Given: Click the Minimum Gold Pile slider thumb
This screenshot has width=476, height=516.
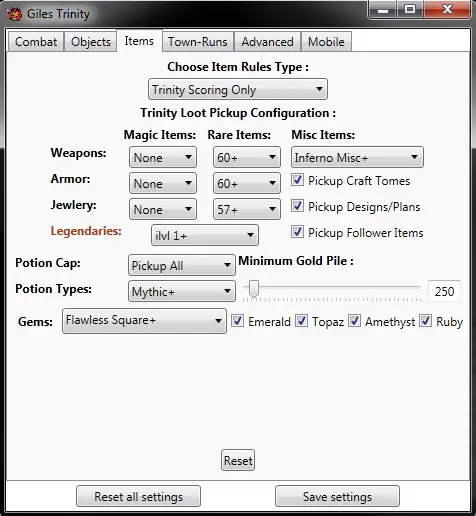Looking at the screenshot, I should click(254, 288).
